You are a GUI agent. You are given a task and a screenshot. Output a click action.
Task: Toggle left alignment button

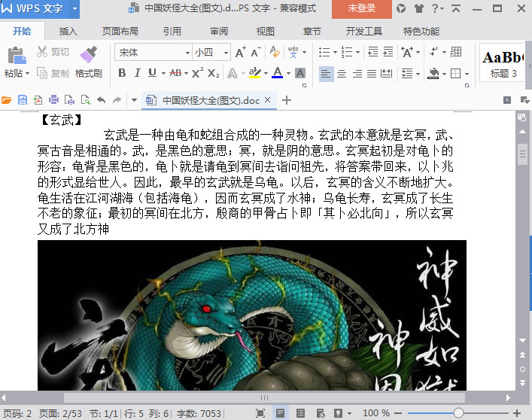pyautogui.click(x=326, y=73)
